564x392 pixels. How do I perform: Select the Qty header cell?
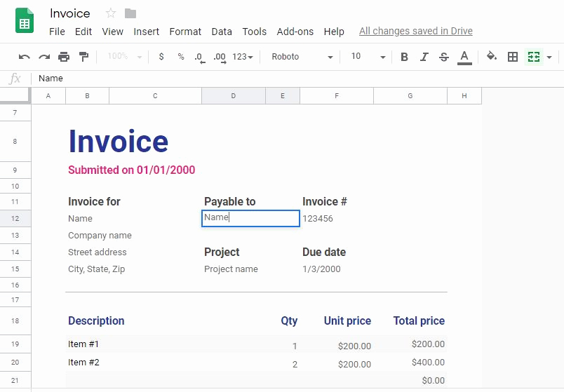pos(289,320)
